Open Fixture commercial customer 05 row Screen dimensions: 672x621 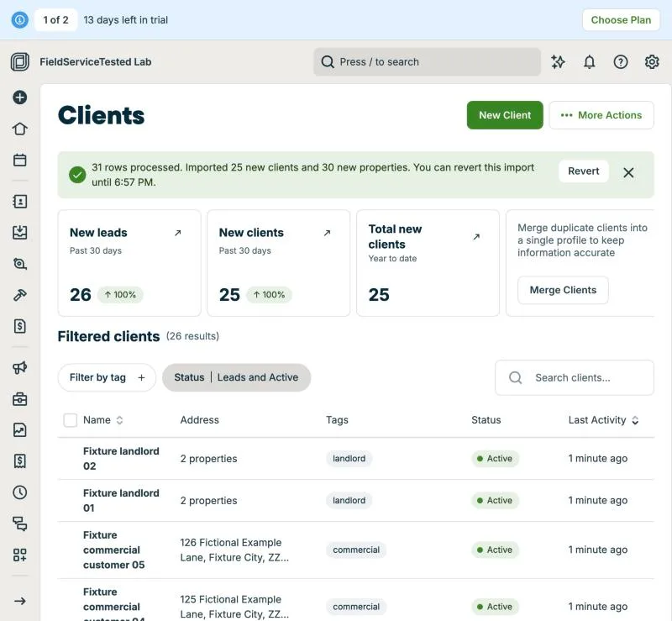(355, 550)
